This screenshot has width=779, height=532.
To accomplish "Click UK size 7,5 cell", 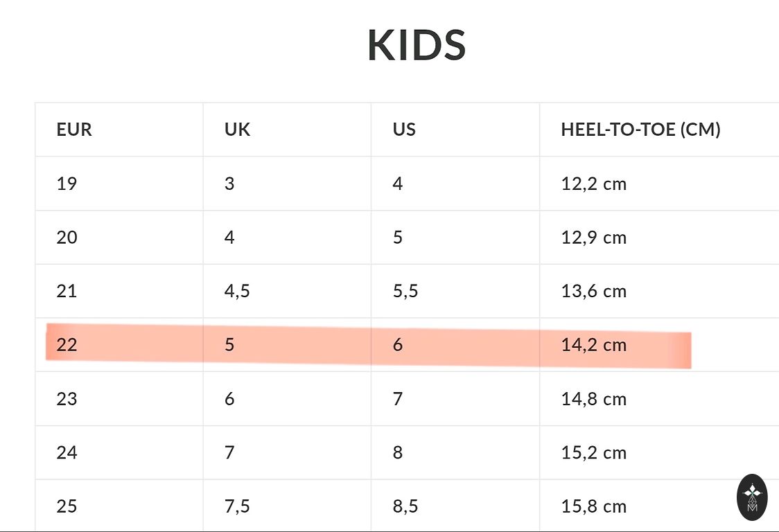I will pos(236,506).
